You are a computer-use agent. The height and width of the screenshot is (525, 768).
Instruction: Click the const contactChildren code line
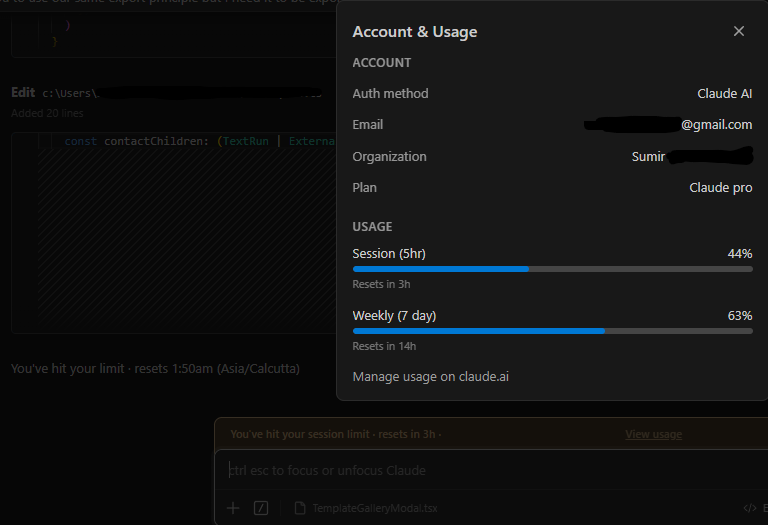(200, 141)
